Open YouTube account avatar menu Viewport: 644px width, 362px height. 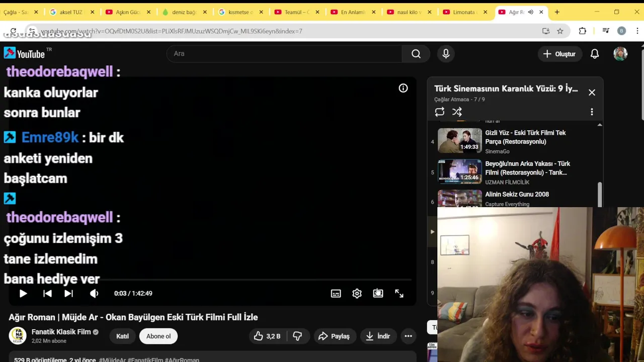(x=620, y=54)
